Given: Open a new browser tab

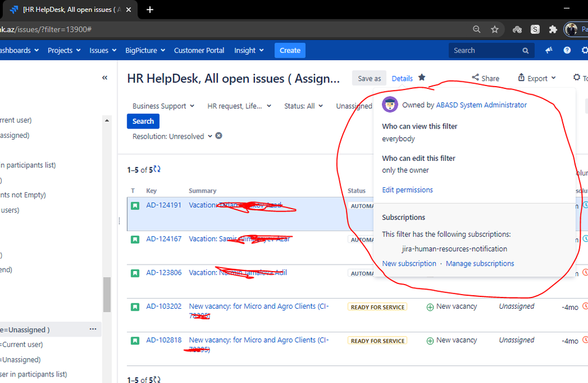Looking at the screenshot, I should point(150,10).
